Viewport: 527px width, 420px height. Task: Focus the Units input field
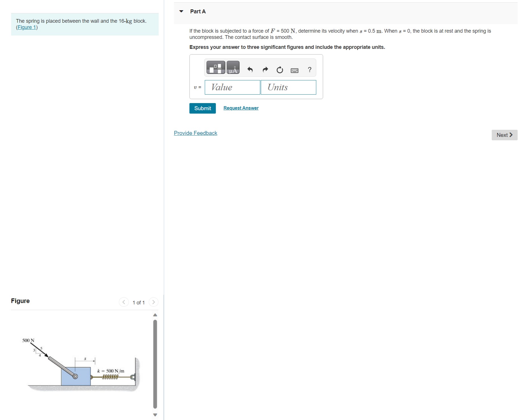coord(288,87)
